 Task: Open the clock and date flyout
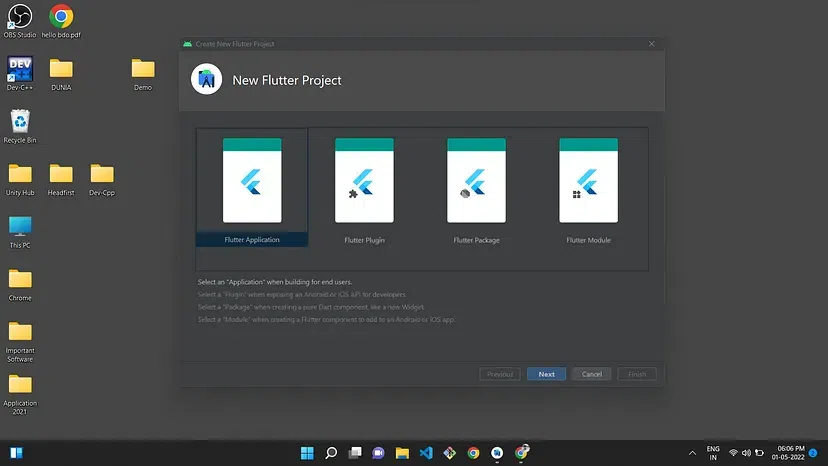(788, 453)
